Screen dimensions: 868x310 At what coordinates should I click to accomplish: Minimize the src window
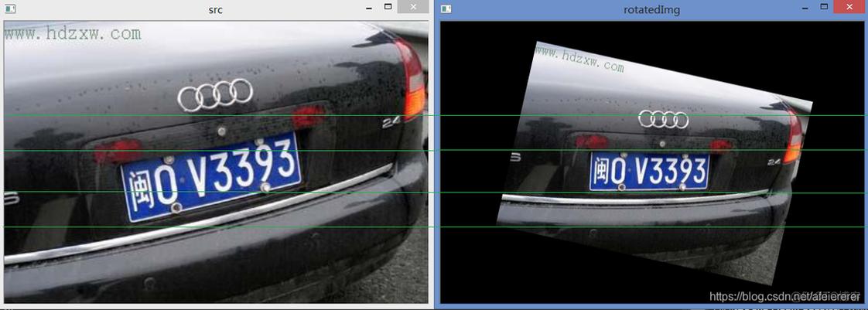(369, 8)
